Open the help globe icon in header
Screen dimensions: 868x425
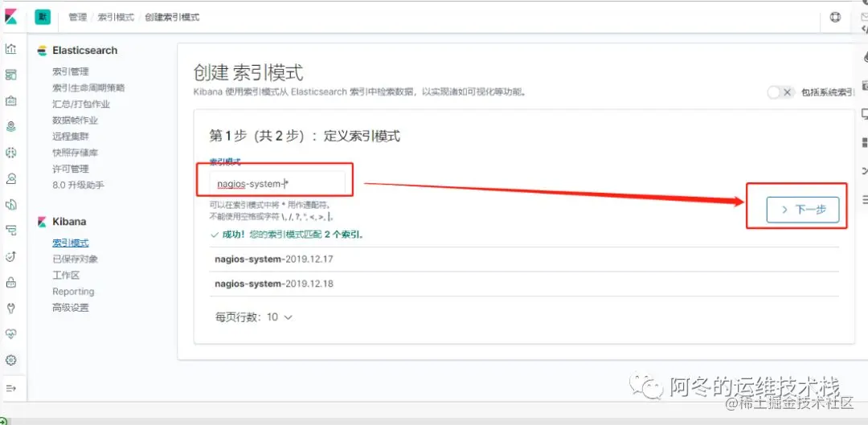835,17
